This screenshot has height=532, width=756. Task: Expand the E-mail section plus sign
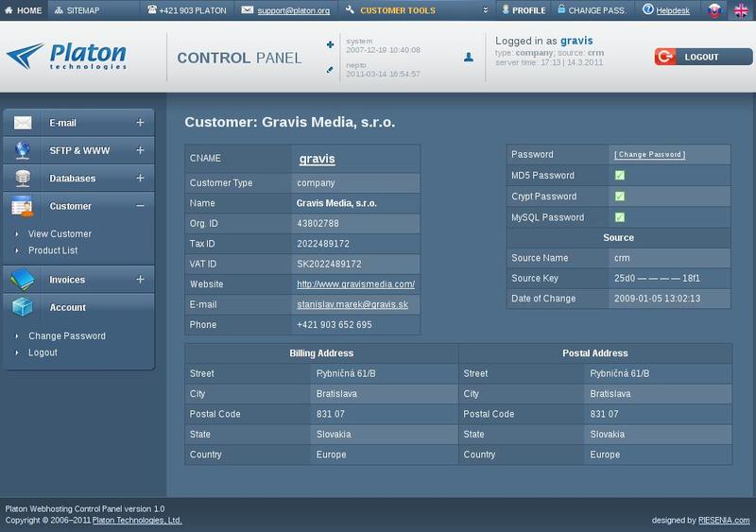click(140, 123)
